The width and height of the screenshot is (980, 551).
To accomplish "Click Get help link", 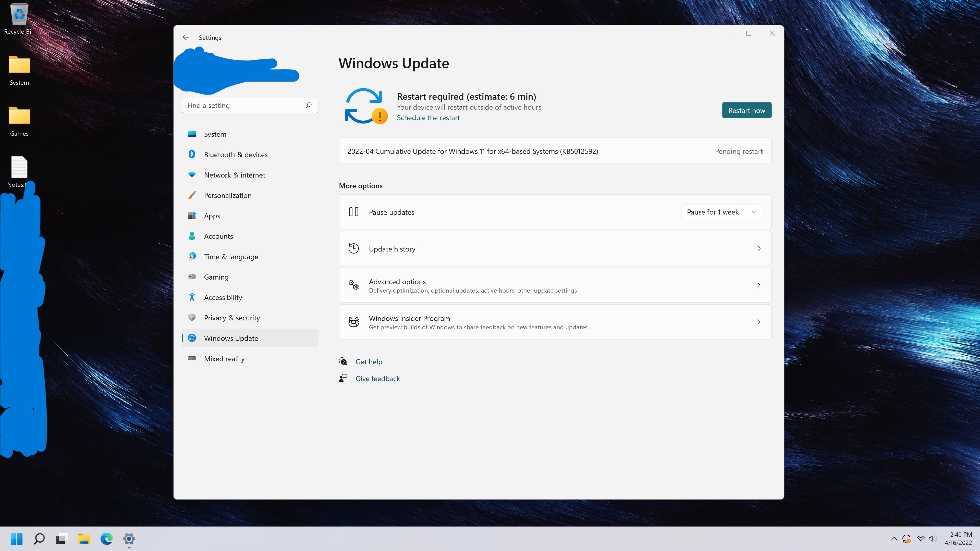I will click(369, 361).
